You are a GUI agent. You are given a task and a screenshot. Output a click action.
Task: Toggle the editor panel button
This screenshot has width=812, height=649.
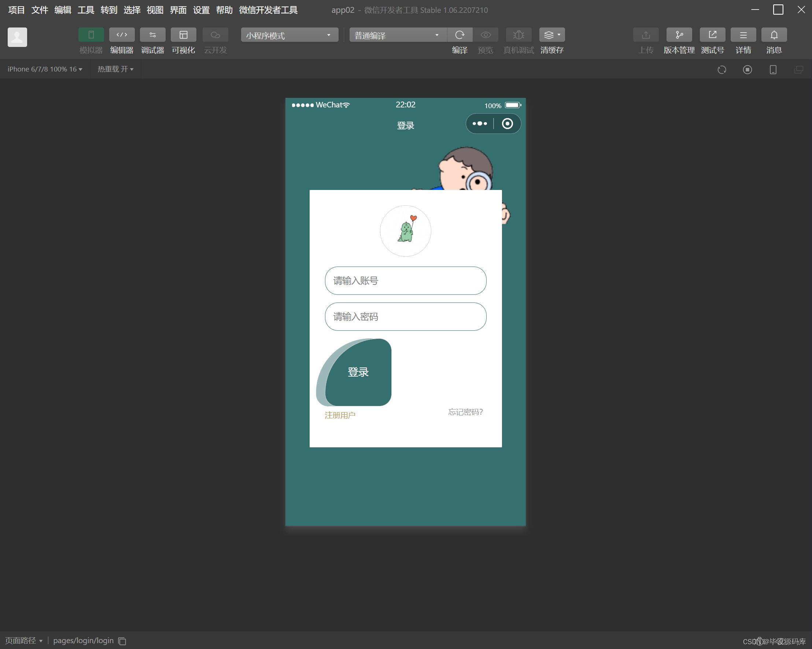pos(122,35)
